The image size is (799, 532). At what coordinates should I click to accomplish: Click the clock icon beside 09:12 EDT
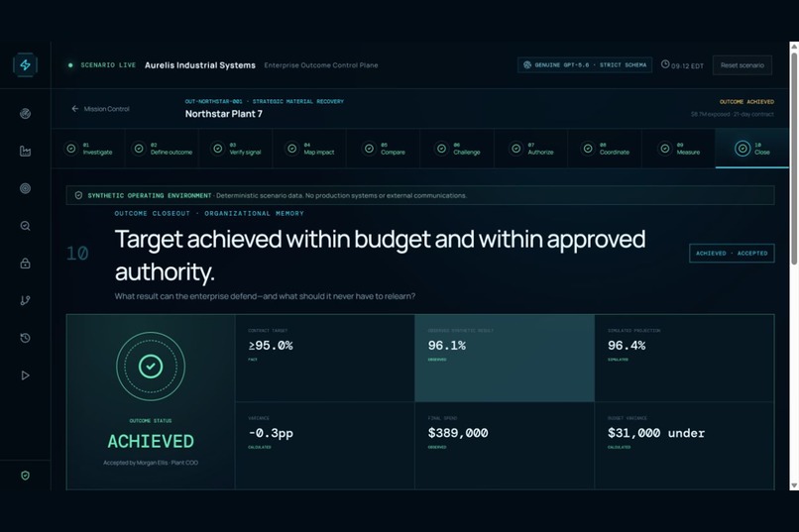pos(665,64)
